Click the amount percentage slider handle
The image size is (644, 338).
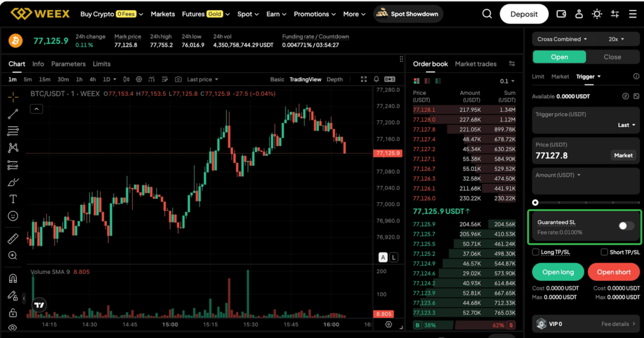[x=535, y=202]
